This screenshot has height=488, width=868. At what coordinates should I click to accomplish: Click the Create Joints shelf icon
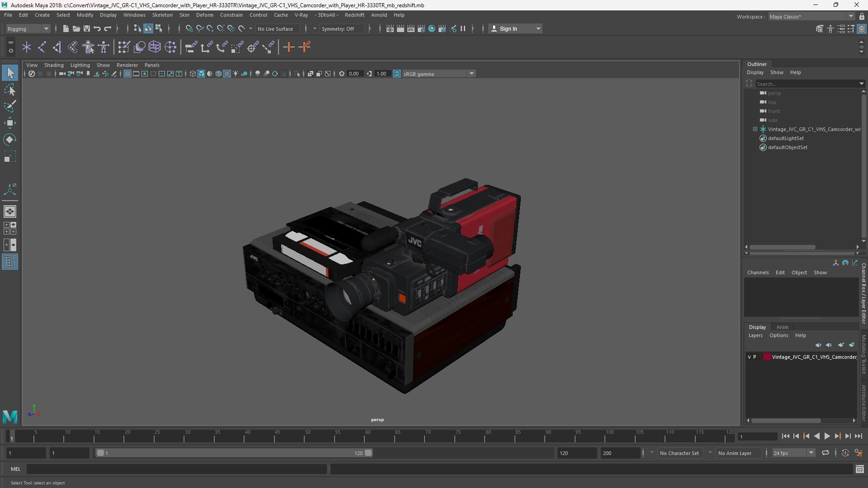click(42, 47)
